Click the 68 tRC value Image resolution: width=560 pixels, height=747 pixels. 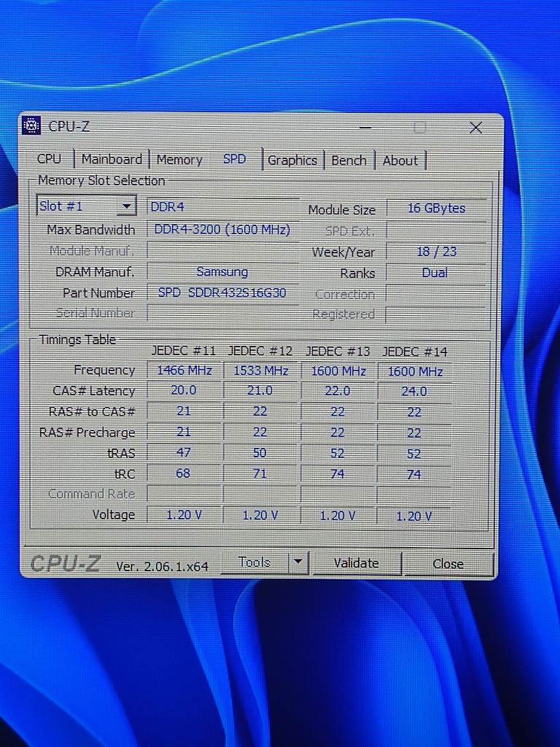coord(183,473)
